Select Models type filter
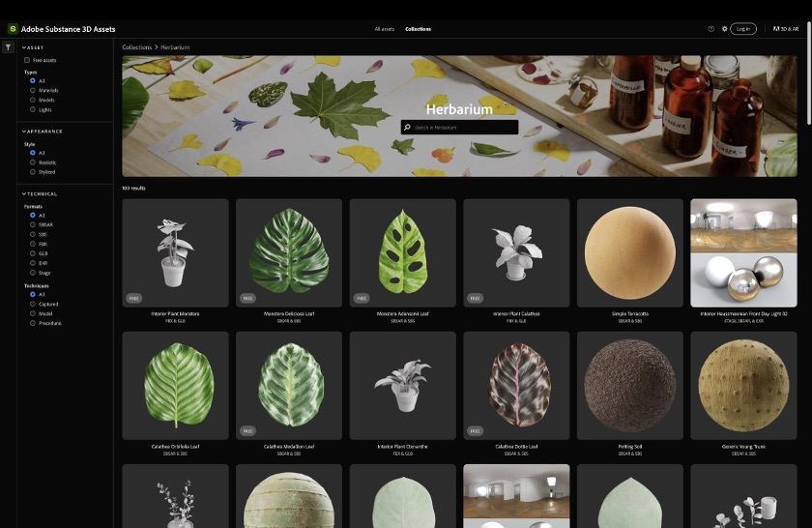 tap(33, 100)
